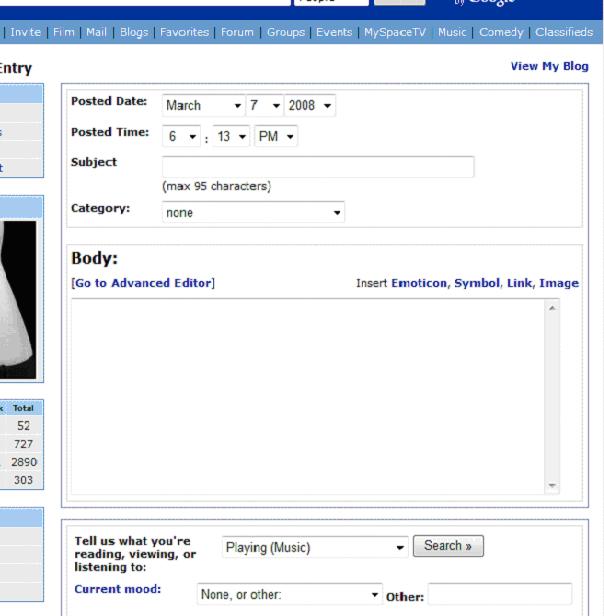Expand the Posted Date day dropdown
The width and height of the screenshot is (604, 616).
click(265, 105)
